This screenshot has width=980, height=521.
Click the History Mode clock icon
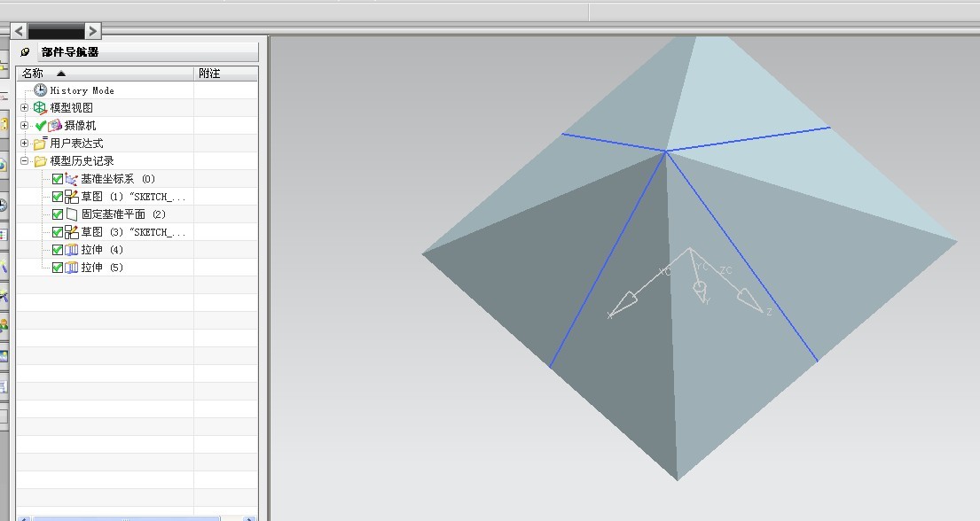(x=41, y=90)
